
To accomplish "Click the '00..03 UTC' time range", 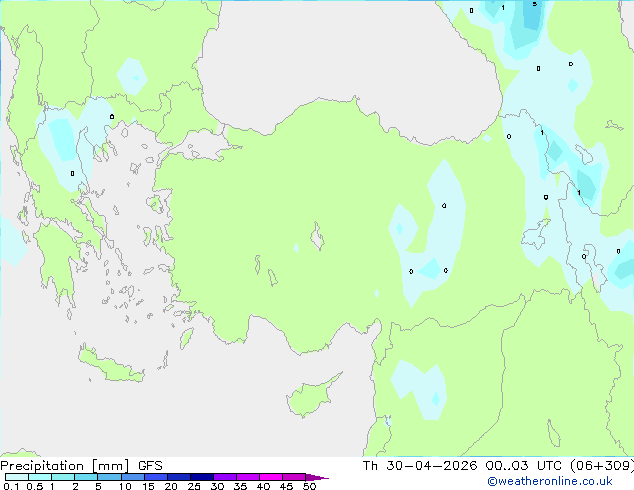I will tap(523, 466).
